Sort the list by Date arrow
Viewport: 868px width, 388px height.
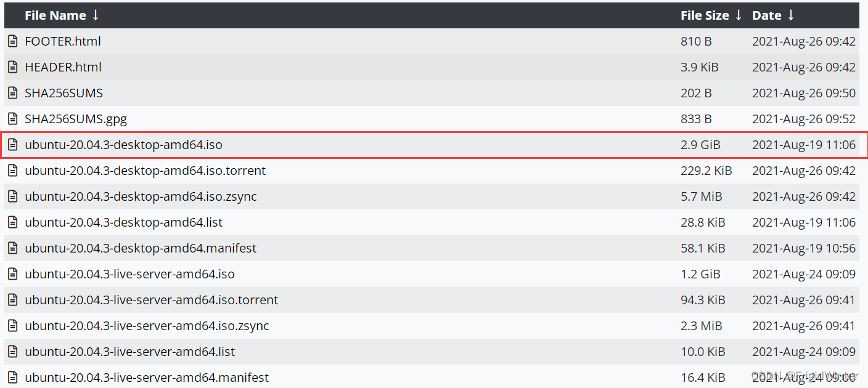pyautogui.click(x=791, y=15)
